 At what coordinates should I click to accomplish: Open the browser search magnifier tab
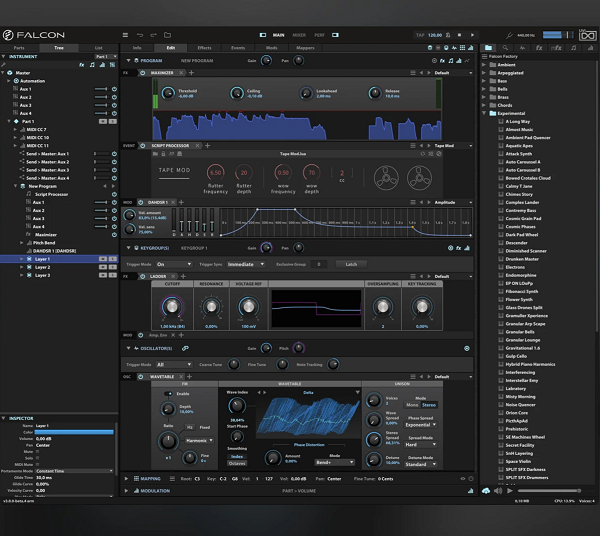tap(505, 48)
